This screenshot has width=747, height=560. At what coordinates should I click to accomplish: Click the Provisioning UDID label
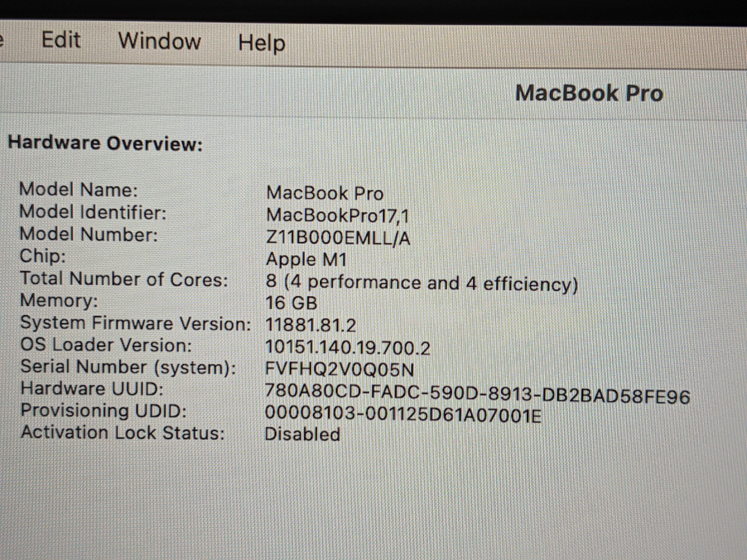point(104,411)
